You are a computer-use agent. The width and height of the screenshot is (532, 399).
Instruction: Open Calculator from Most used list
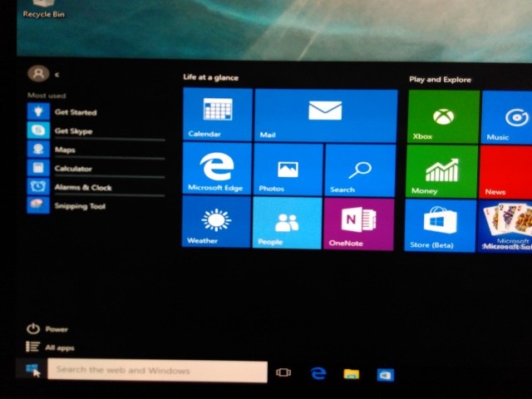pyautogui.click(x=96, y=168)
